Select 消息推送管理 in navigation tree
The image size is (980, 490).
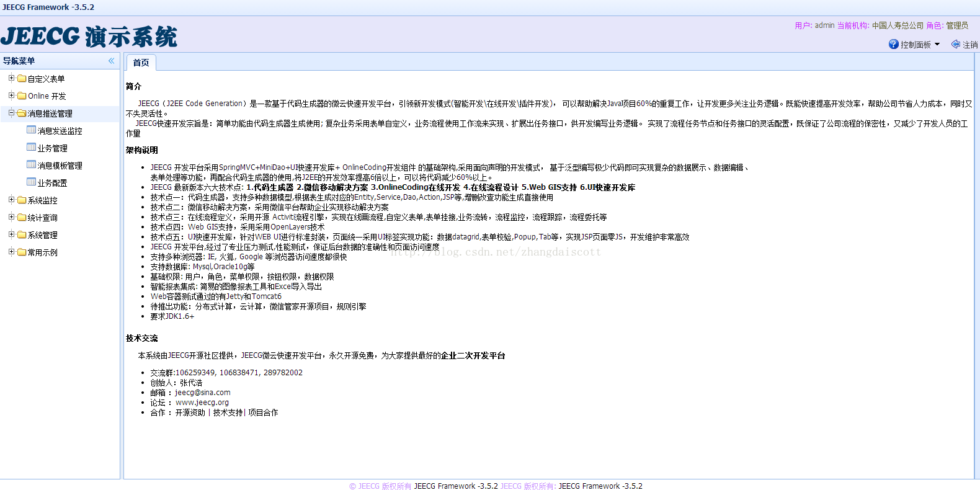[50, 114]
